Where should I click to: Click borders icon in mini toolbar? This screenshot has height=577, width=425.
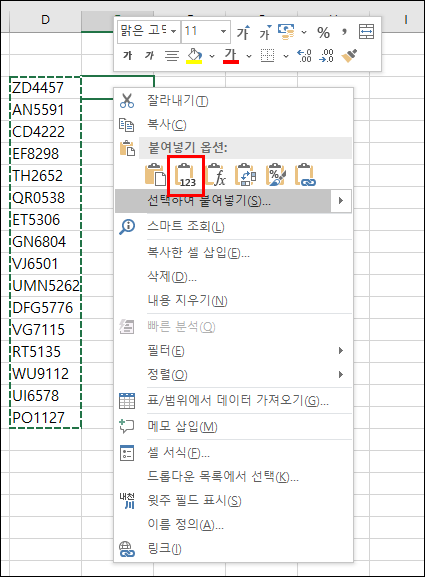[x=268, y=56]
